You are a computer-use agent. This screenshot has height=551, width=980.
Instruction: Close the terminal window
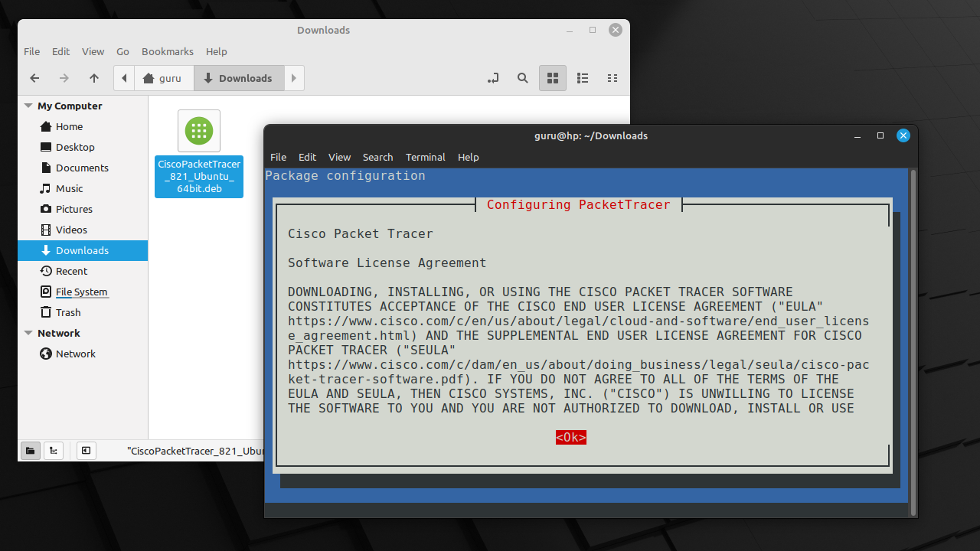[903, 135]
